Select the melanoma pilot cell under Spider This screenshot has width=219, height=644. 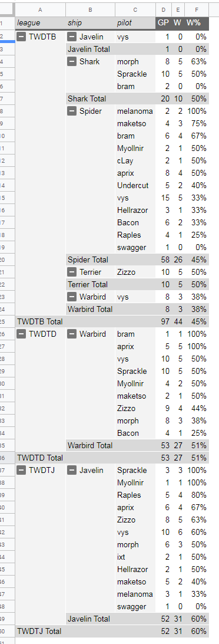tap(135, 111)
